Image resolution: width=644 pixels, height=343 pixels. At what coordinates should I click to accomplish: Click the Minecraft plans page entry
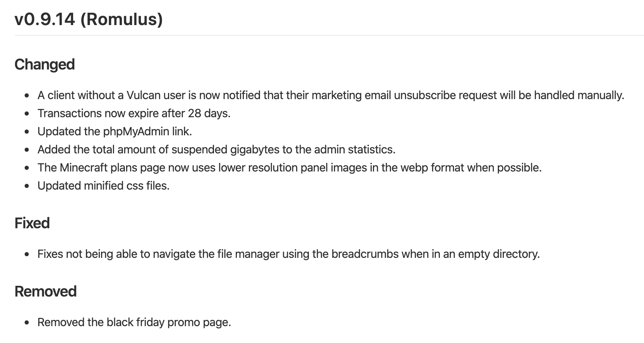(x=289, y=168)
